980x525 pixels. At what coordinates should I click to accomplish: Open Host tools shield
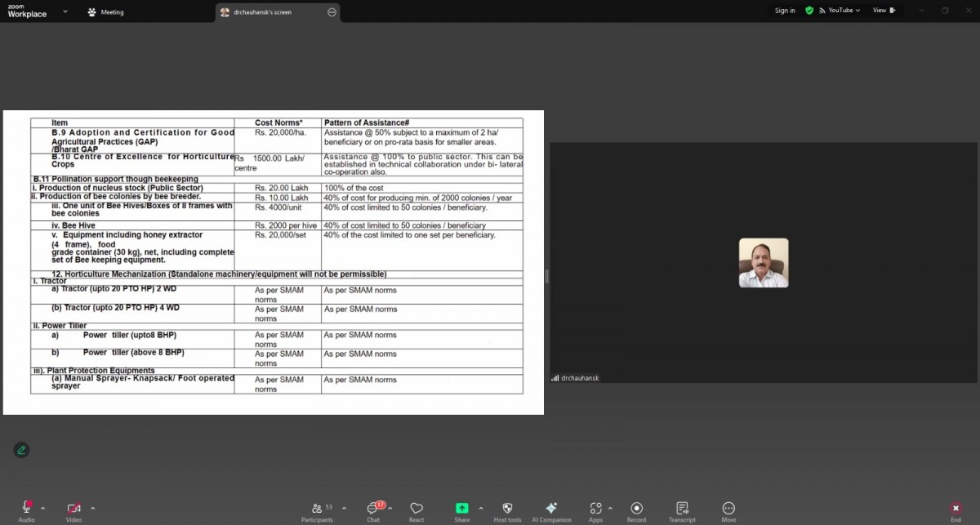point(507,509)
